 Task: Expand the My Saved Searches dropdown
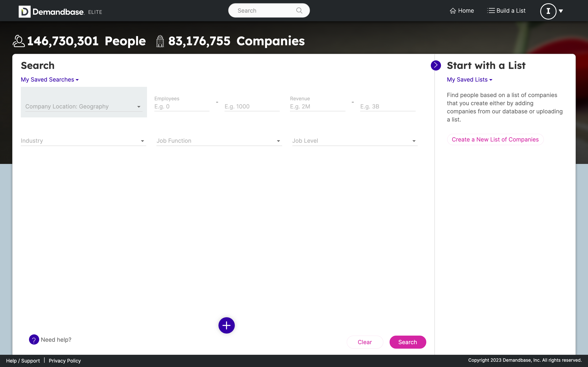[50, 80]
